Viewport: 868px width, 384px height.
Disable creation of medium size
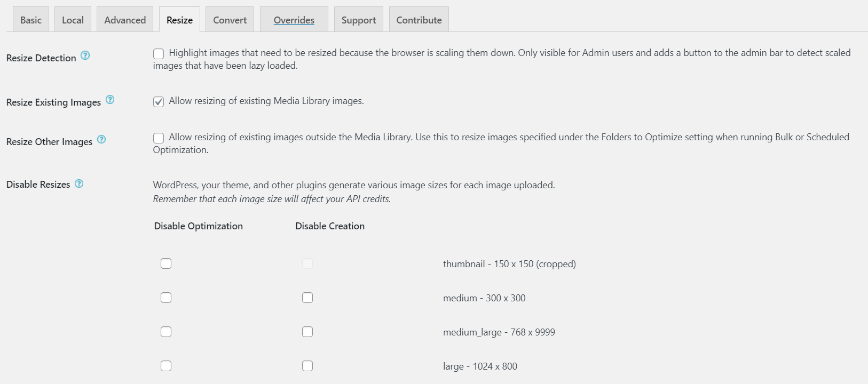click(307, 298)
